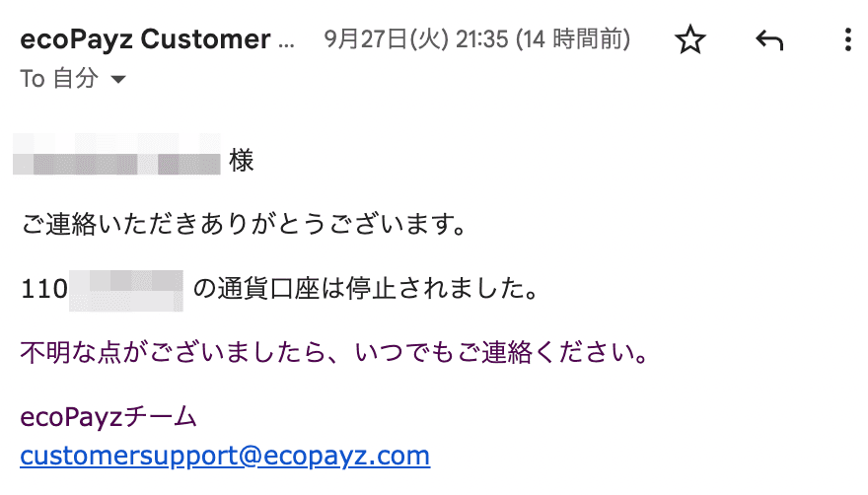The width and height of the screenshot is (868, 495).
Task: Click the text の通貨口座は停止されました
Action: pos(365,289)
